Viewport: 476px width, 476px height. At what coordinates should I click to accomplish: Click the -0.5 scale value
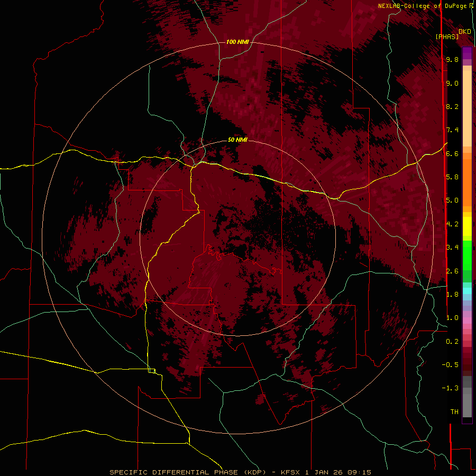point(450,364)
